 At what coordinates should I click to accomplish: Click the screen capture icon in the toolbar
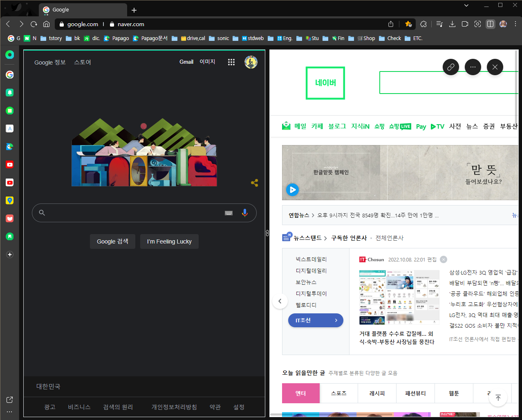point(477,24)
